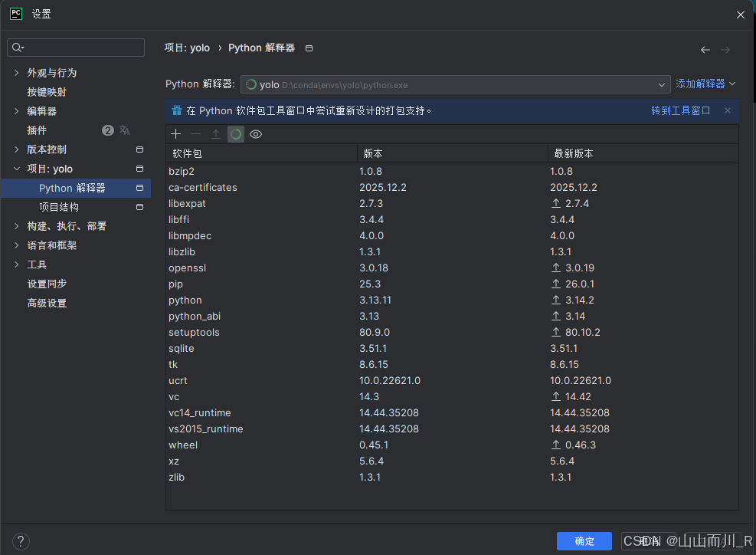This screenshot has height=555, width=756.
Task: Select the ucrt package row
Action: click(452, 380)
